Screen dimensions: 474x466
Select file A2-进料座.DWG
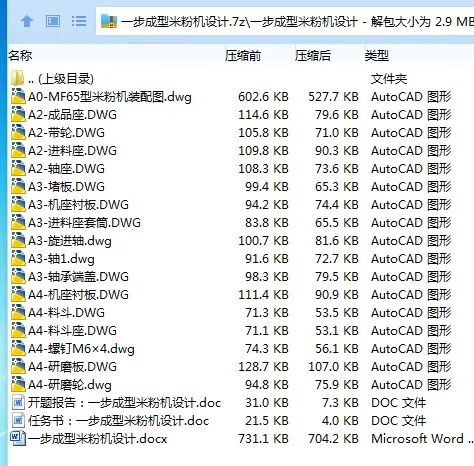(72, 151)
